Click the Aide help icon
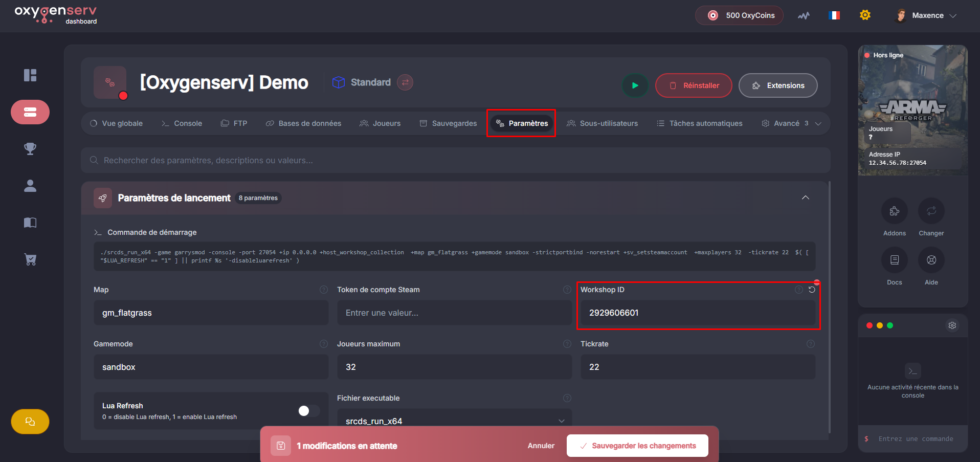 pyautogui.click(x=931, y=260)
